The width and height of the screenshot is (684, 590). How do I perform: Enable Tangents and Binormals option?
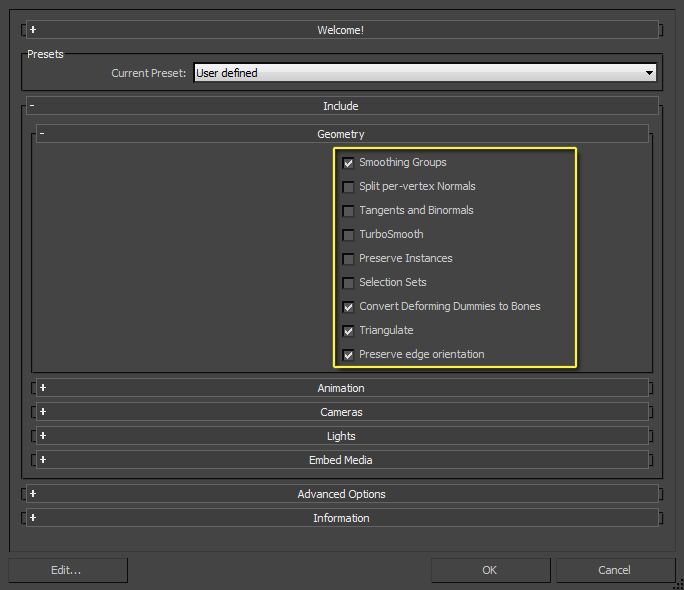pos(348,211)
